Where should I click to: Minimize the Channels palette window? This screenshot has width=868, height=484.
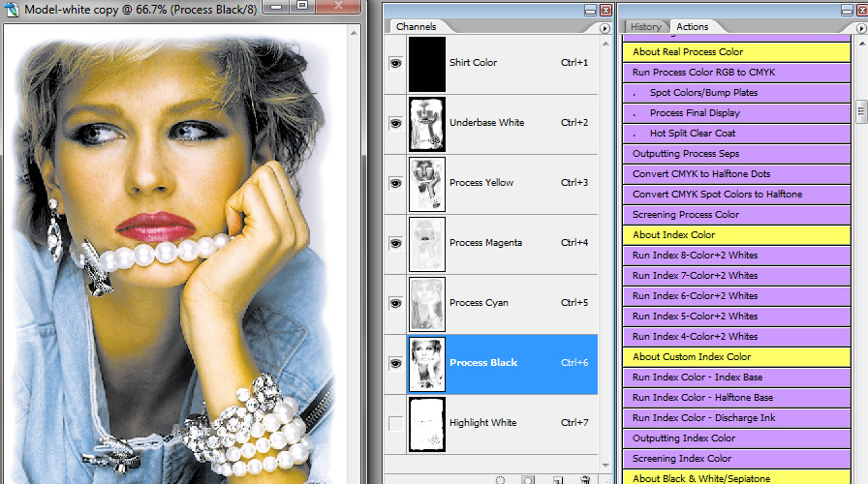pos(590,10)
